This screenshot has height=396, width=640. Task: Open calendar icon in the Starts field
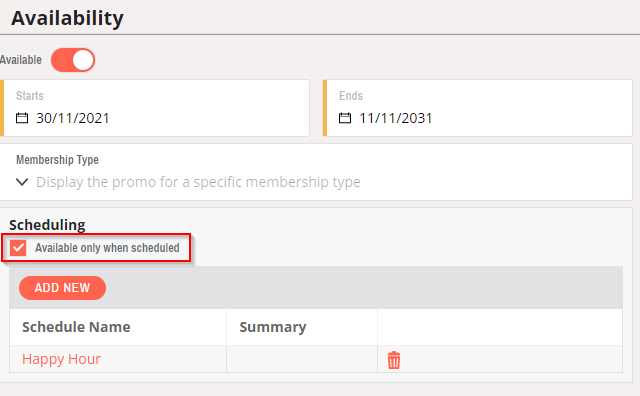tap(22, 118)
